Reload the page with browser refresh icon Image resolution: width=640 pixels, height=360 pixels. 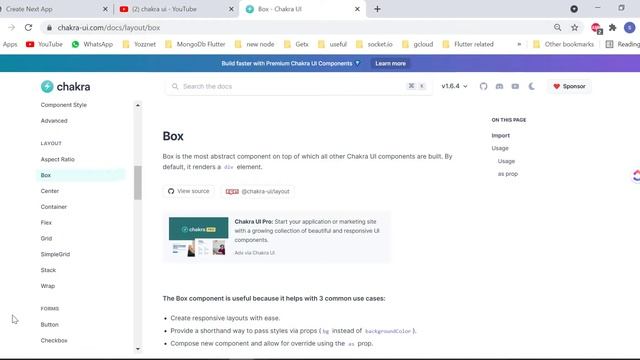(28, 28)
